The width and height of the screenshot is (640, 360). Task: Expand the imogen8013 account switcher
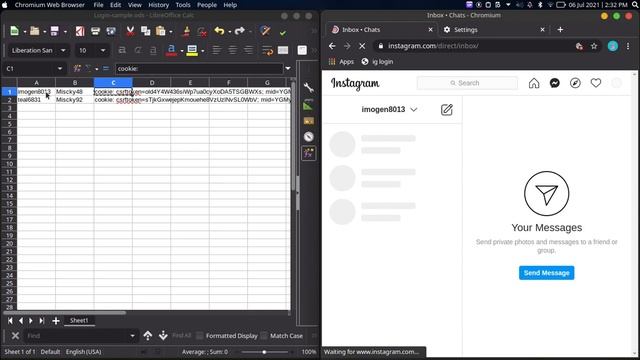coord(413,109)
